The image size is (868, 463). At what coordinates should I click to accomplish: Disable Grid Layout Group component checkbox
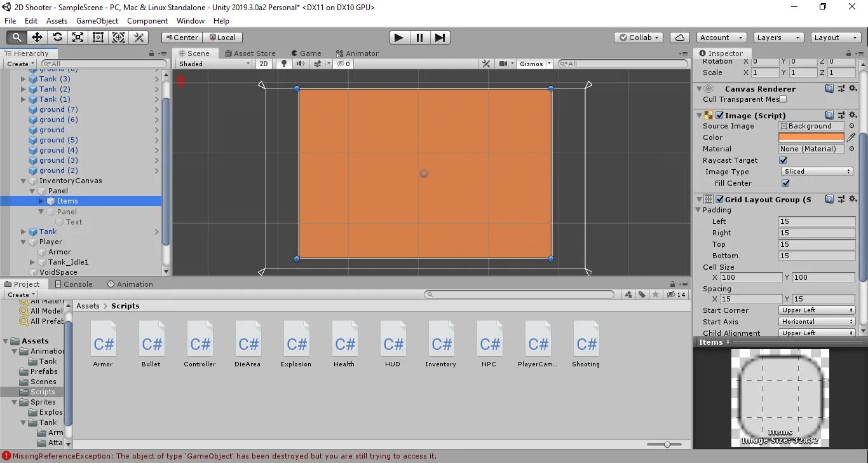click(719, 199)
